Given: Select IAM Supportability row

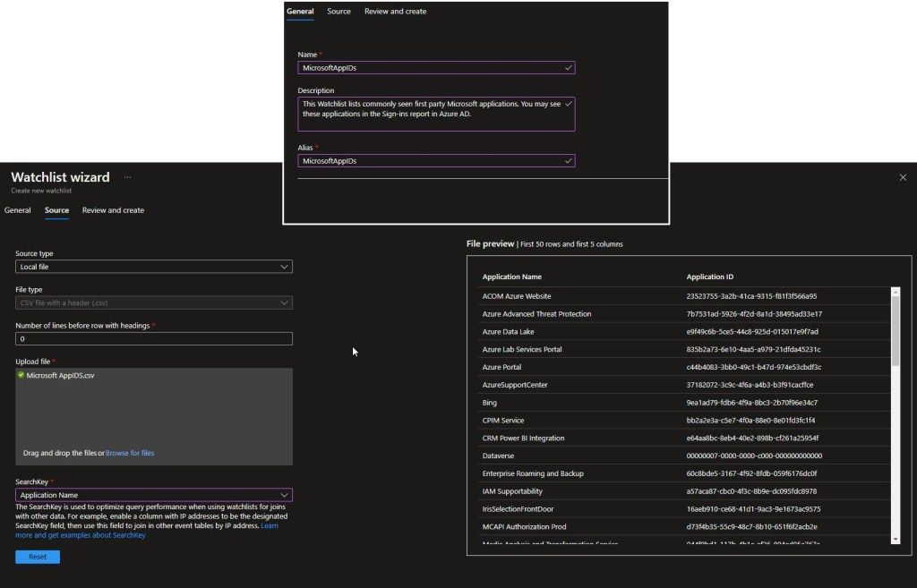Looking at the screenshot, I should coord(683,491).
